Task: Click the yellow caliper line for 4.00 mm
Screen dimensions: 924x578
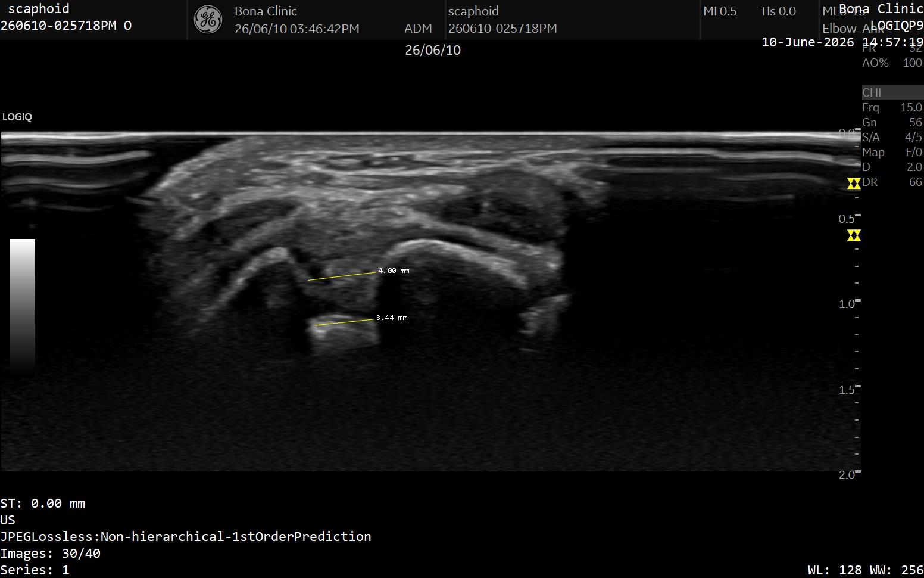Action: pos(342,276)
